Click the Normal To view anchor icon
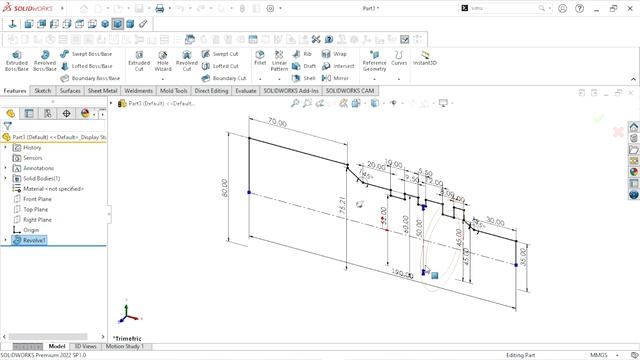 [12, 24]
